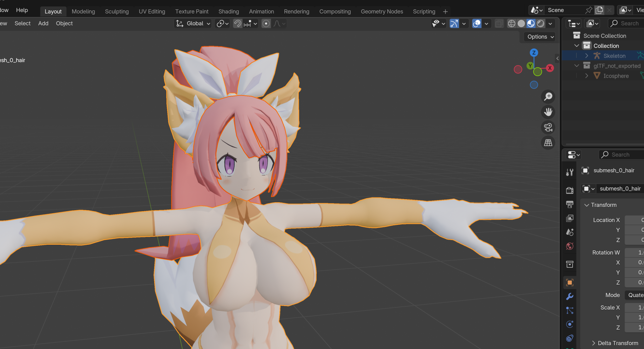Image resolution: width=644 pixels, height=349 pixels.
Task: Switch to the Shading workspace tab
Action: pyautogui.click(x=229, y=11)
